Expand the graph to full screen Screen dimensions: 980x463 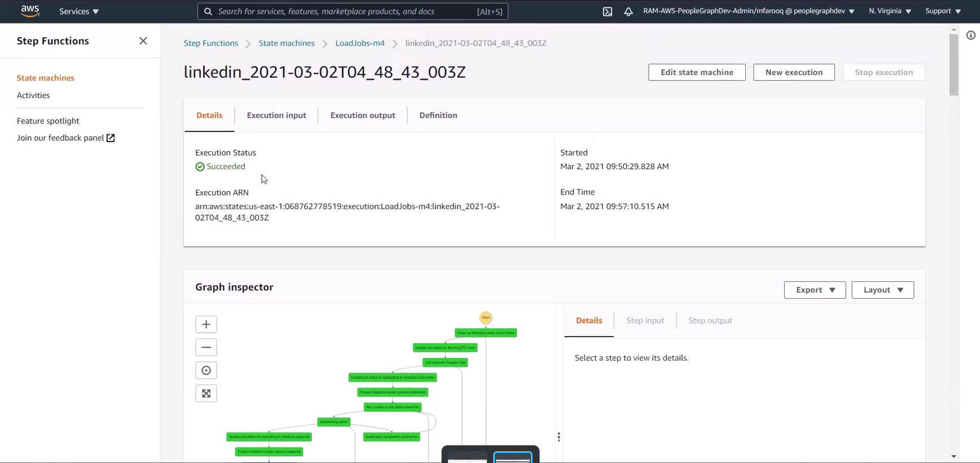click(x=206, y=394)
